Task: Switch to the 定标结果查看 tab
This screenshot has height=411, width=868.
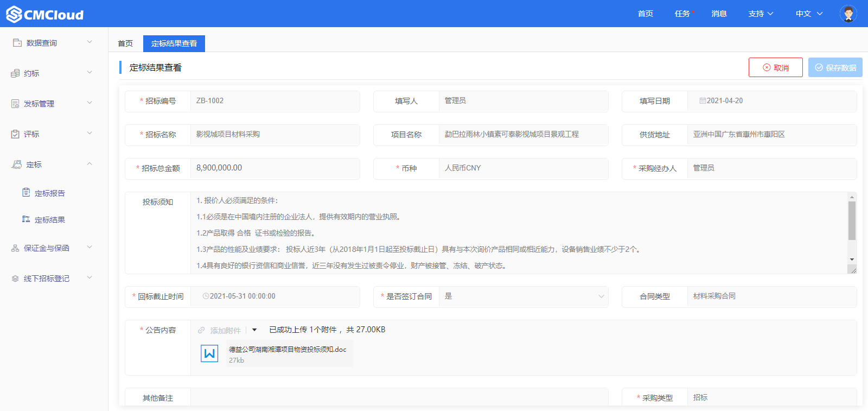Action: (174, 43)
